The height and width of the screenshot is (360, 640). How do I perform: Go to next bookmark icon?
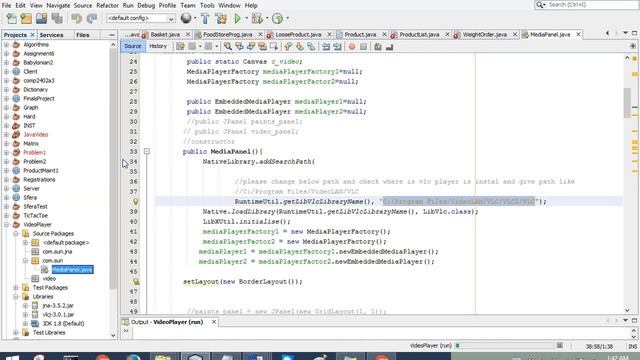(300, 47)
